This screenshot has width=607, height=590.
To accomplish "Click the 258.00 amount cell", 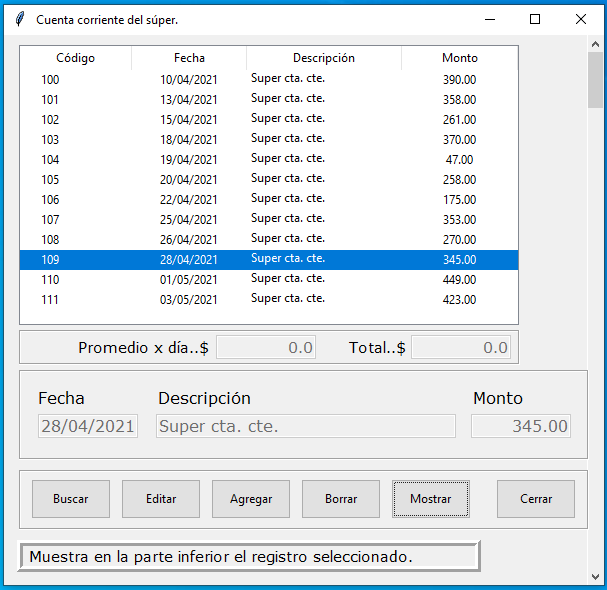I will [460, 180].
